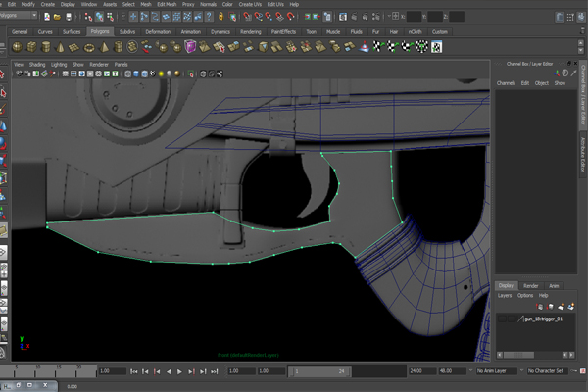Viewport: 588px width, 392px height.
Task: Create a polygon pyramid from the shelf
Action: point(104,47)
